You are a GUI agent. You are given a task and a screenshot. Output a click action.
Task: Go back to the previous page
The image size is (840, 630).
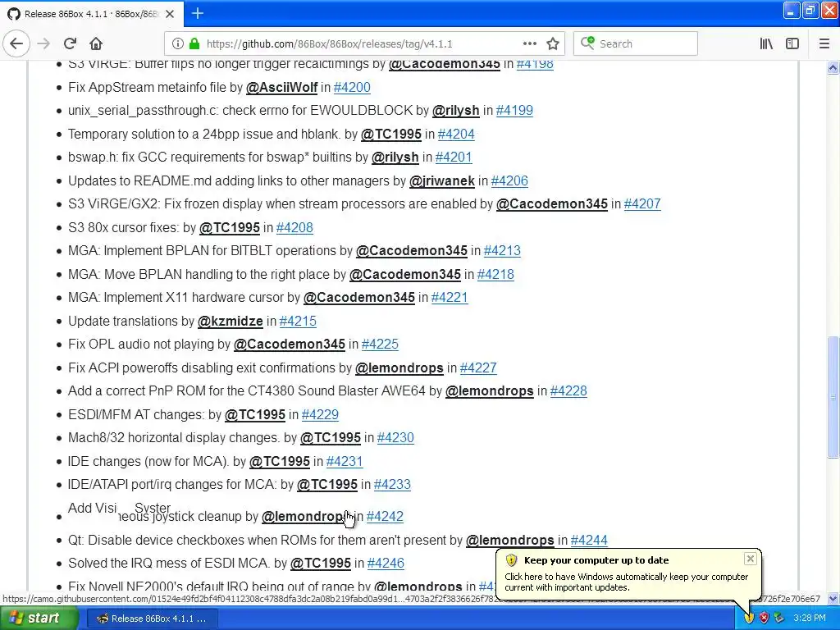[16, 43]
